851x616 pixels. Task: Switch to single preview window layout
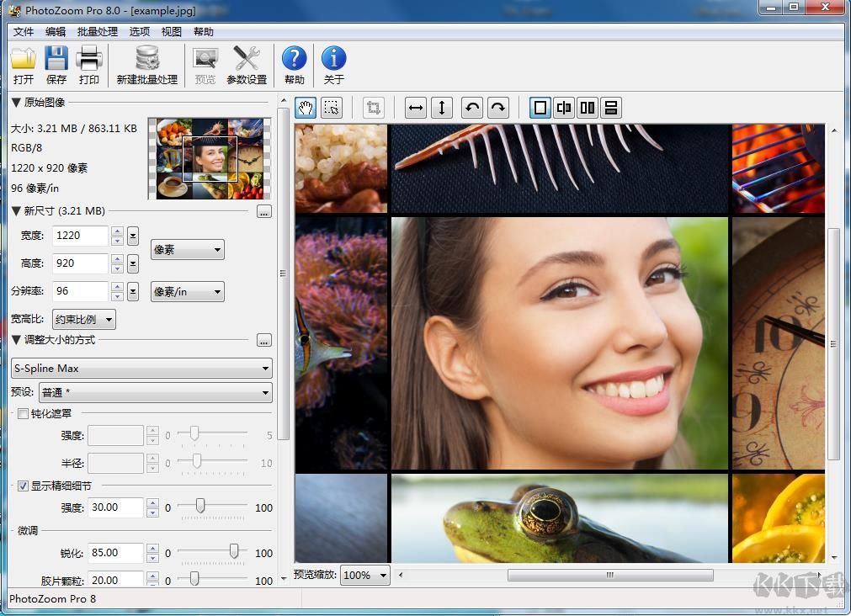[x=540, y=108]
